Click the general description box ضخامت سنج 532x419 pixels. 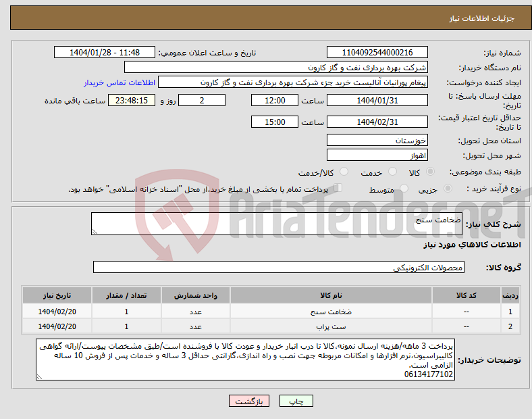pyautogui.click(x=277, y=224)
